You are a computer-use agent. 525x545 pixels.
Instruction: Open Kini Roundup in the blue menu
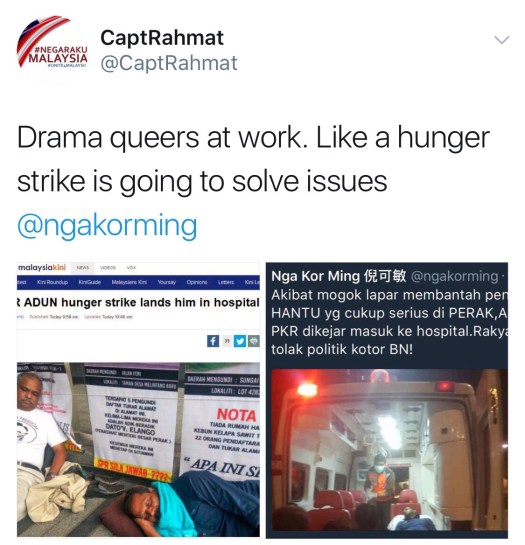click(52, 282)
